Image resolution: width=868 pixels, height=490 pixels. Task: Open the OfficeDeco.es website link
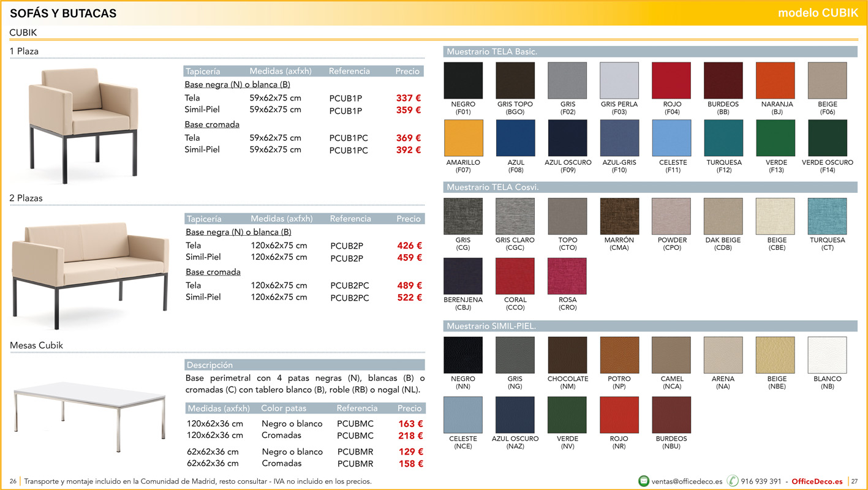[817, 481]
